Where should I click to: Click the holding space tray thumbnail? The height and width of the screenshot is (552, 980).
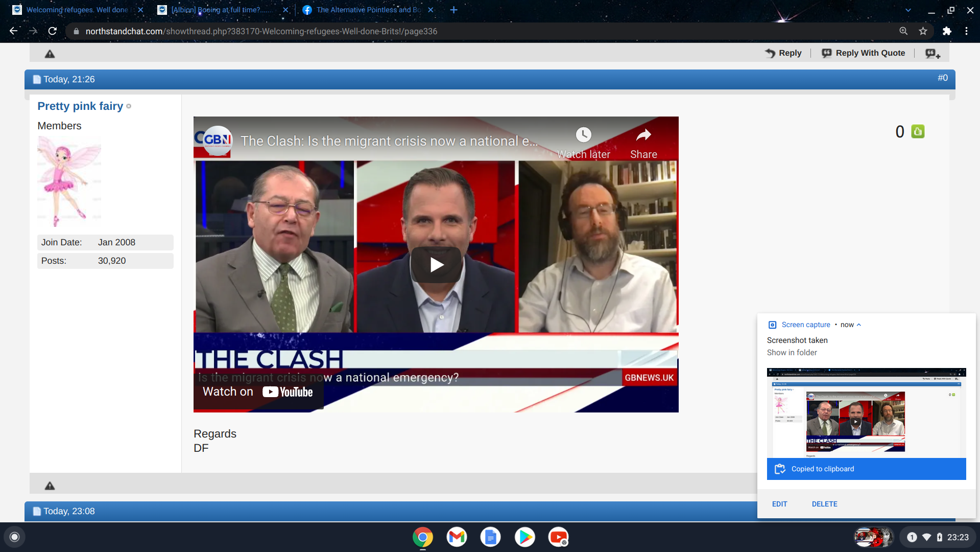tap(874, 537)
